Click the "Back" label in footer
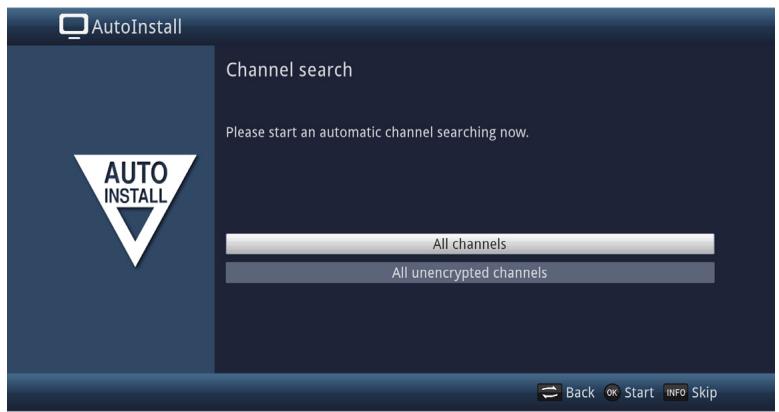779x412 pixels. click(580, 393)
